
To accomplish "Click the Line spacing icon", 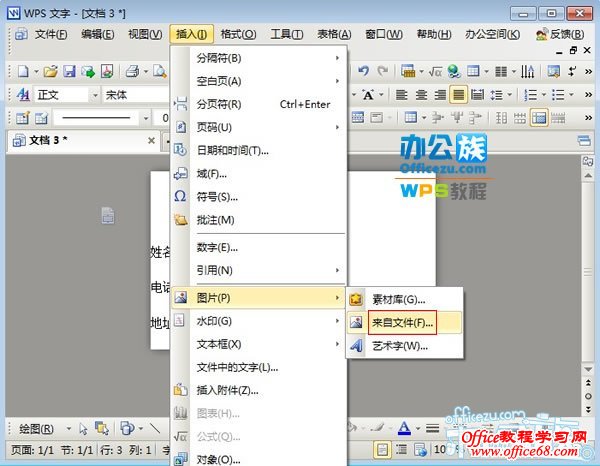I will (497, 95).
